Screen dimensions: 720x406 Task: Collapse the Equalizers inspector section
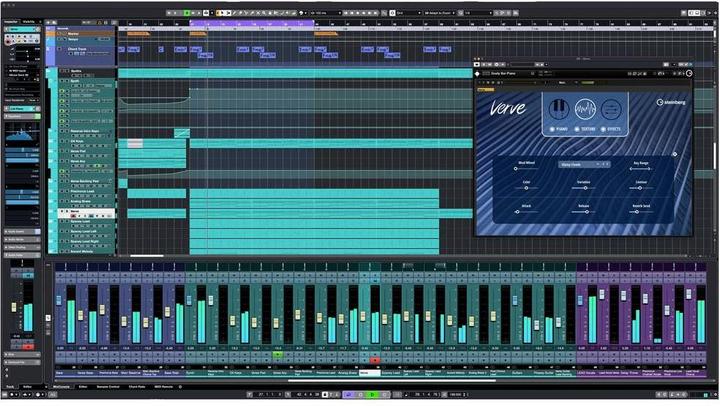[22, 117]
